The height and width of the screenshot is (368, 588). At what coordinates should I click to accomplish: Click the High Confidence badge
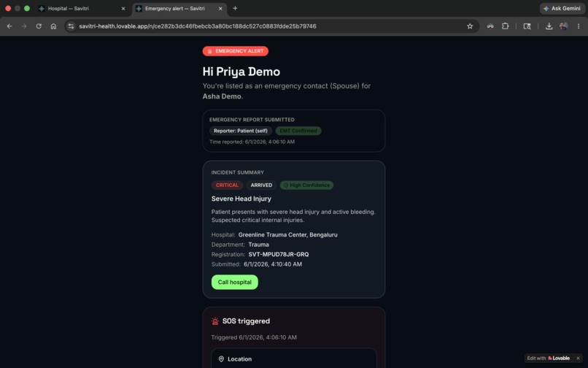coord(306,185)
